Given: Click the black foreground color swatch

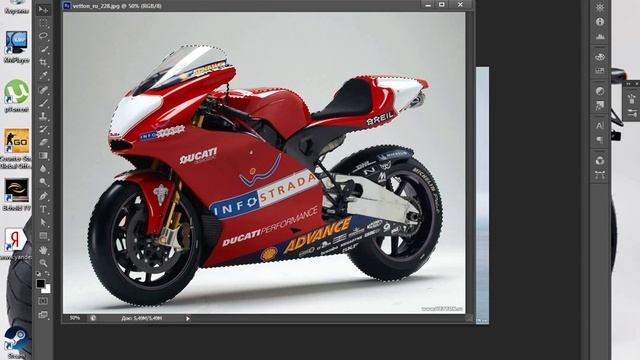Looking at the screenshot, I should tap(40, 283).
